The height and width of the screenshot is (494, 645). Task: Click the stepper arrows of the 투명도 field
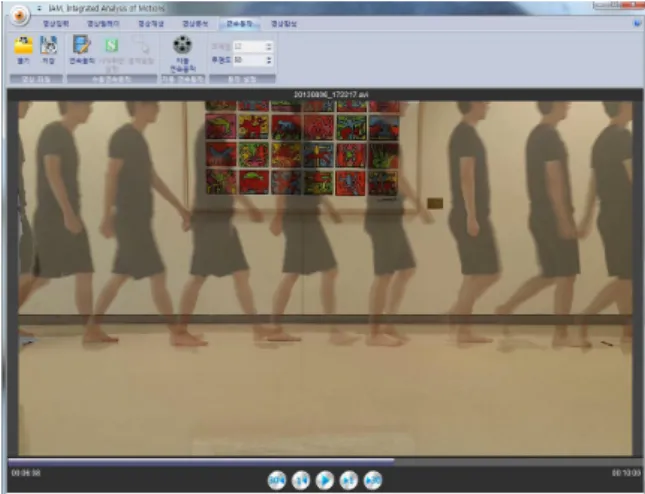269,60
